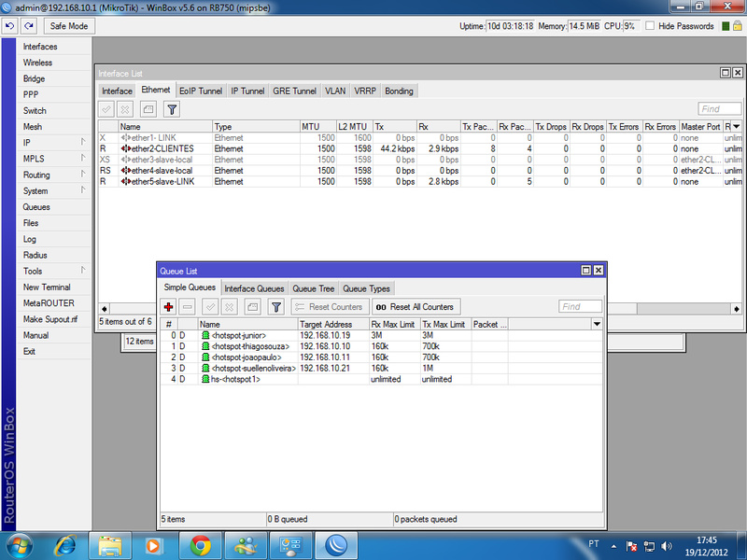Open the Queue Types tab
The width and height of the screenshot is (747, 560).
pos(366,288)
